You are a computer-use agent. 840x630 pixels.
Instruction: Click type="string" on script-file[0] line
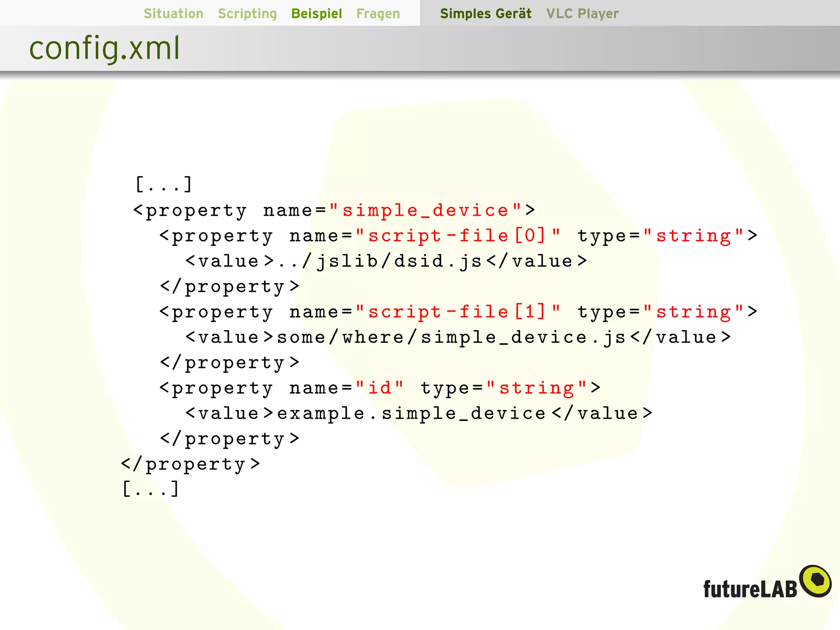667,236
